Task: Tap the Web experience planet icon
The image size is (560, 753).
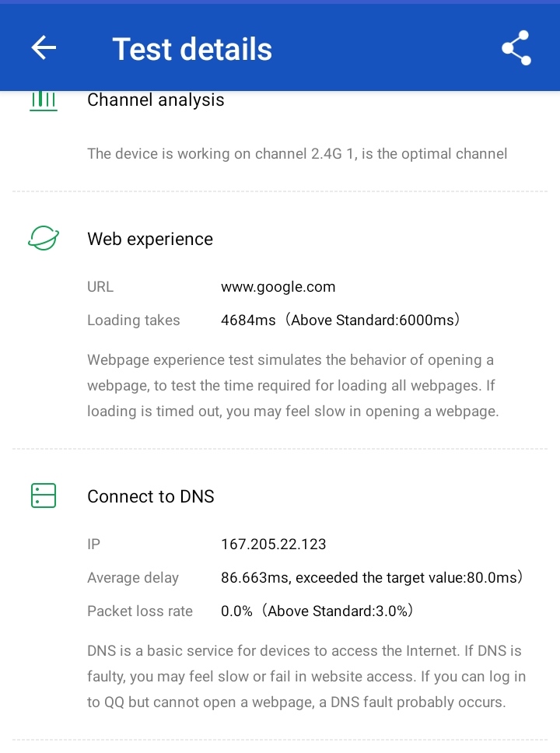Action: (44, 239)
